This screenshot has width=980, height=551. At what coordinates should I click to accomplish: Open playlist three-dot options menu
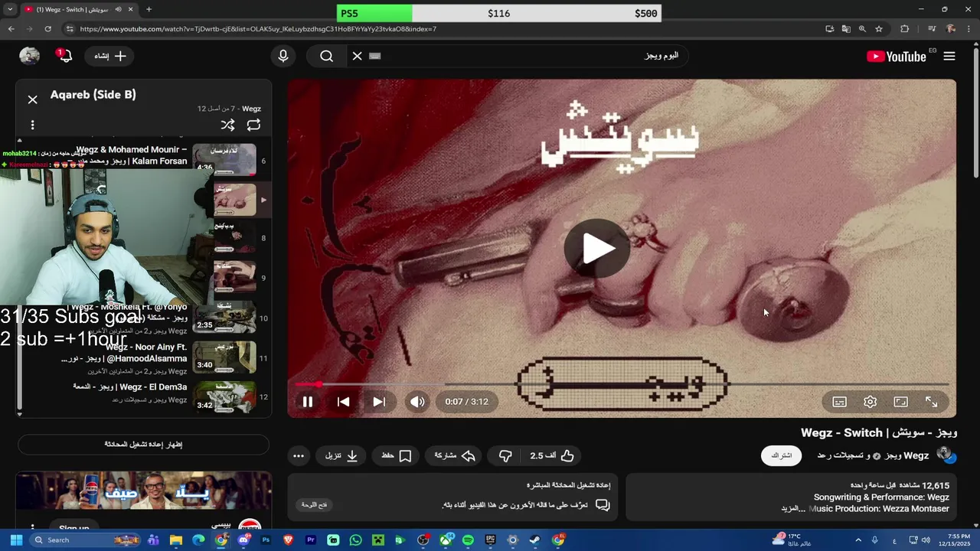[x=32, y=125]
